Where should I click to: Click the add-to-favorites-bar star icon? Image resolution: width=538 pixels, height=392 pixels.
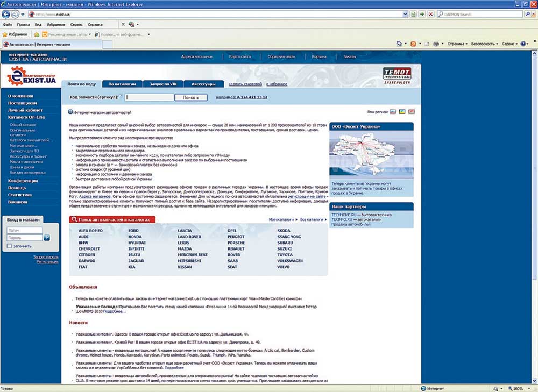point(37,34)
